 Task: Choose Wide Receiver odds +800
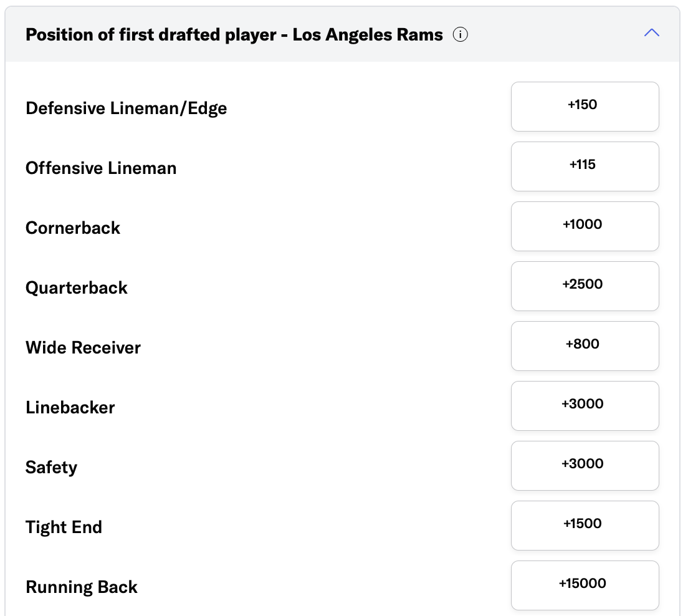coord(585,345)
